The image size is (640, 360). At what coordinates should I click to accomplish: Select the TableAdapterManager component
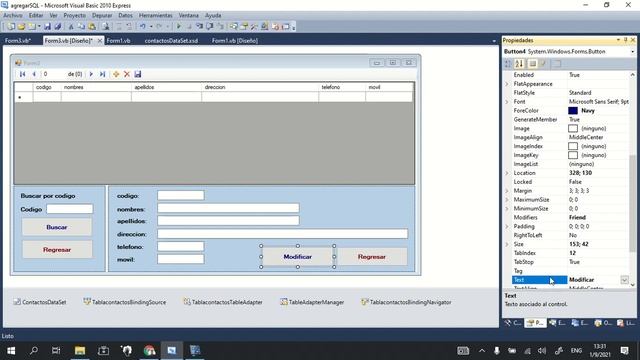tap(312, 302)
